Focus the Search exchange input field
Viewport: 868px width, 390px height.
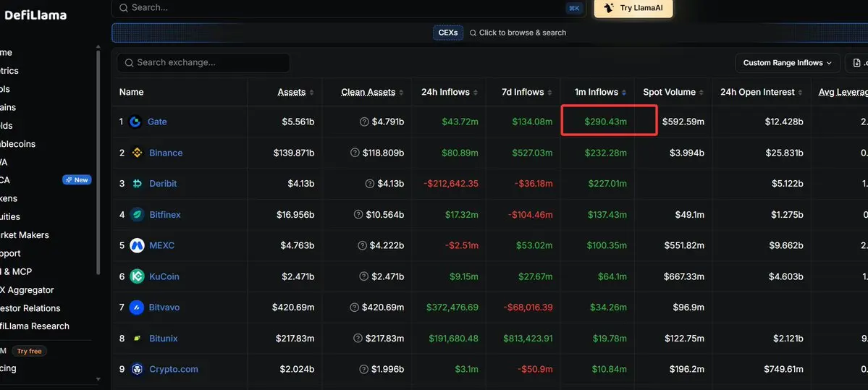(203, 63)
